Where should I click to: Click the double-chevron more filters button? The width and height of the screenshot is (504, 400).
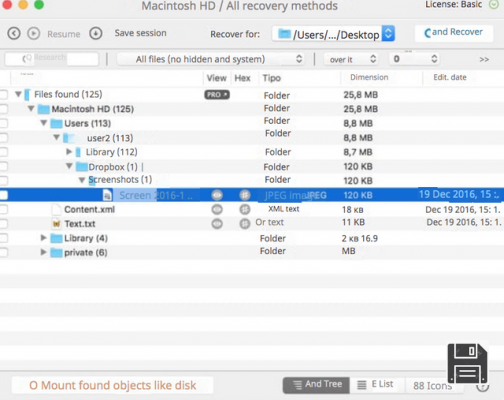pos(484,59)
